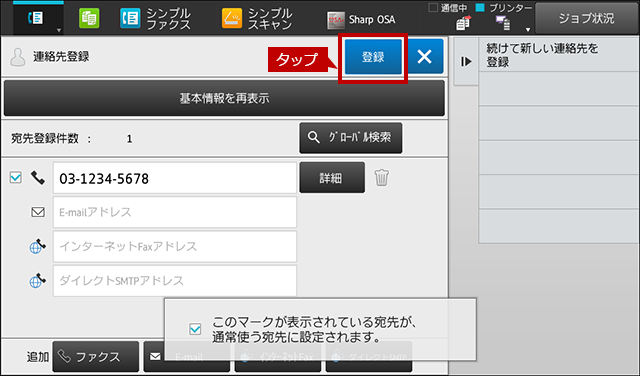This screenshot has height=376, width=640.
Task: Toggle checkbox for fax number 03-1234-5678
Action: pyautogui.click(x=16, y=178)
